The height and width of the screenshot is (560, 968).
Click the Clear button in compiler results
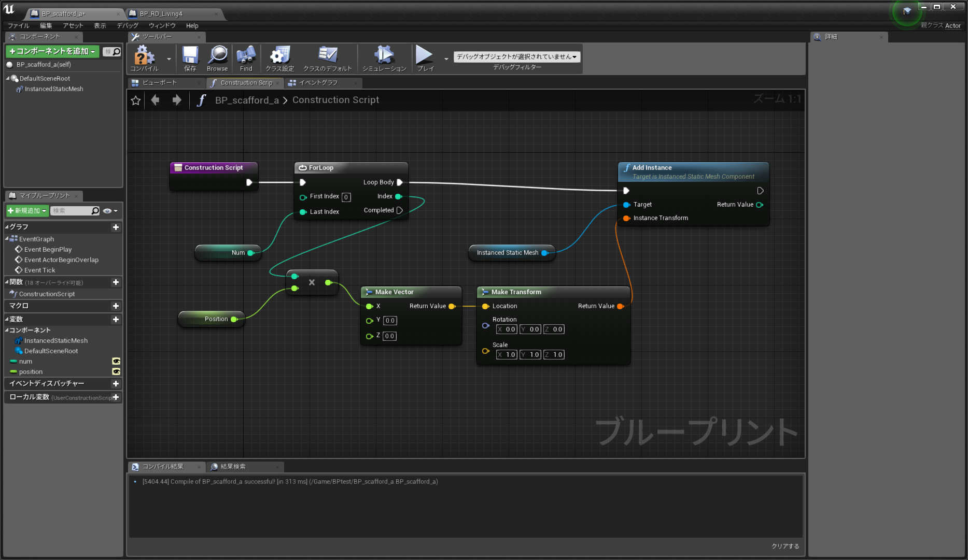tap(785, 547)
